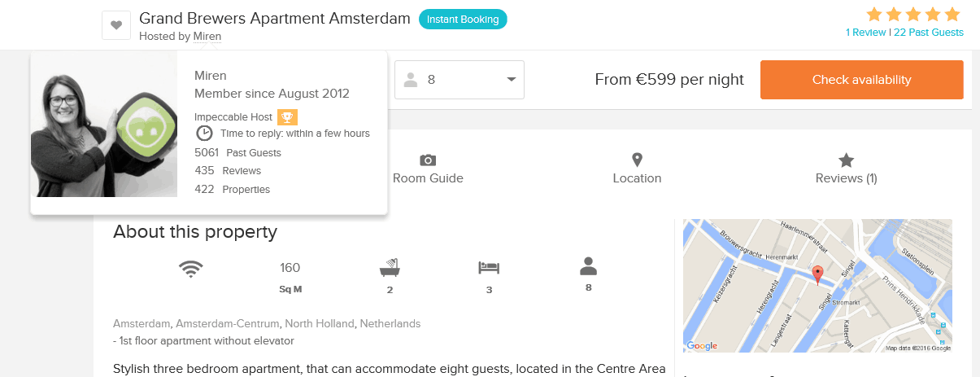Click the five-star rating

tap(913, 14)
